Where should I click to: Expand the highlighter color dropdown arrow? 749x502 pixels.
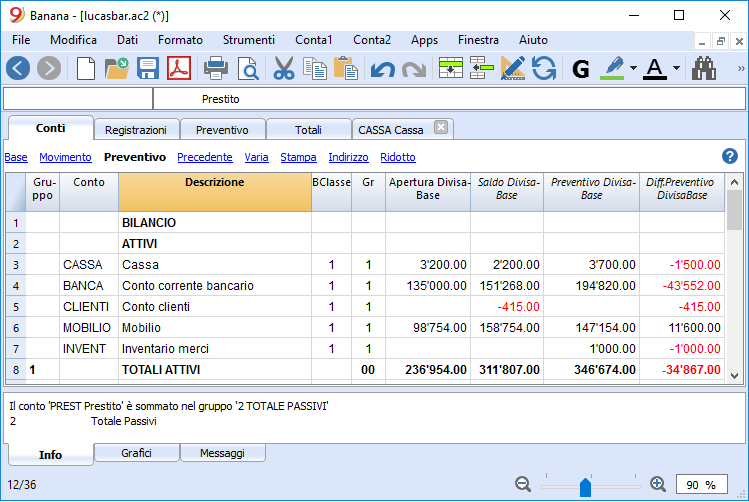click(x=633, y=68)
